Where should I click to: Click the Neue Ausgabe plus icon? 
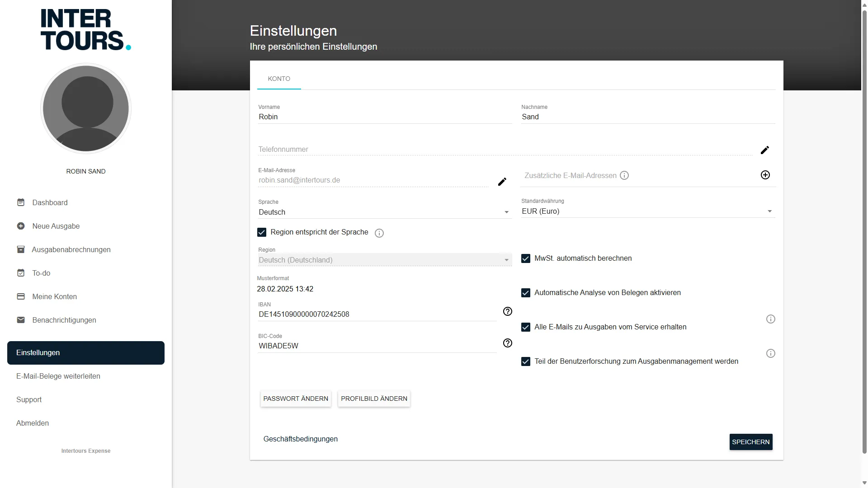[21, 226]
